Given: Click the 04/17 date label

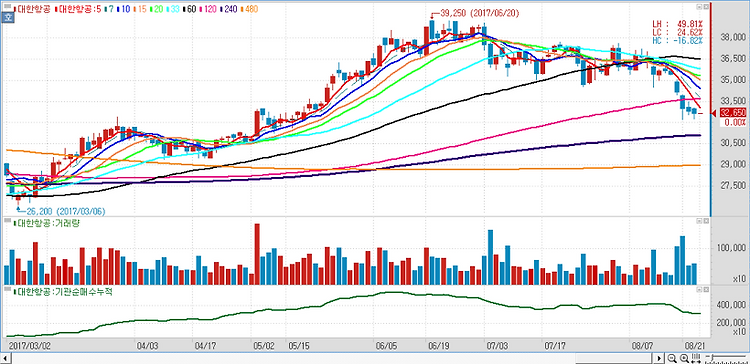Looking at the screenshot, I should (206, 345).
